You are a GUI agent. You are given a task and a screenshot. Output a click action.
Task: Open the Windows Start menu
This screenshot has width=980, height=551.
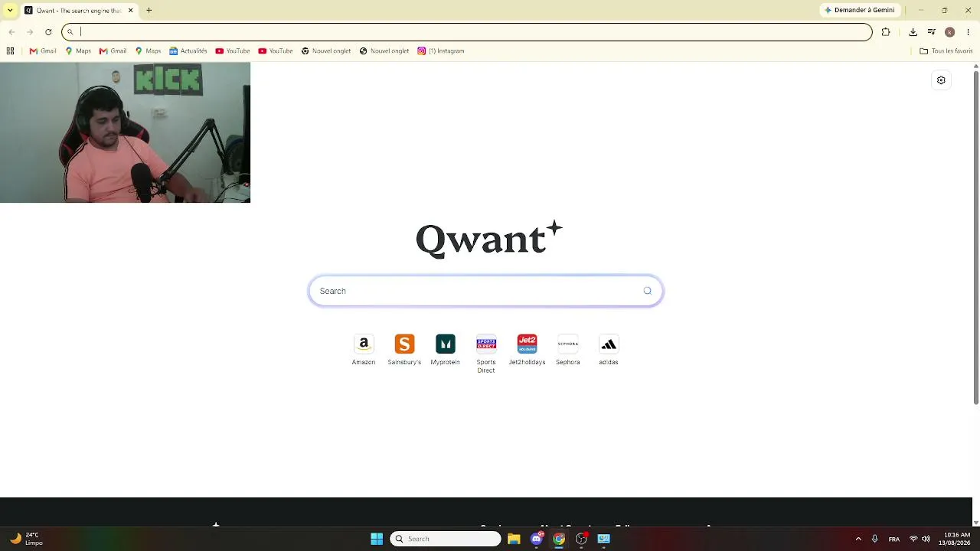[377, 539]
